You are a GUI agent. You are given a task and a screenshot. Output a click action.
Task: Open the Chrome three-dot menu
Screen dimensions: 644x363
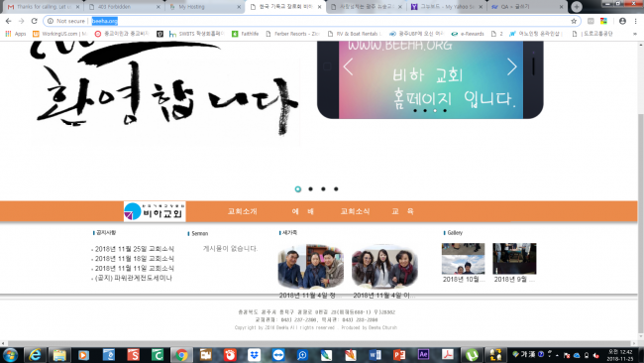[x=635, y=21]
